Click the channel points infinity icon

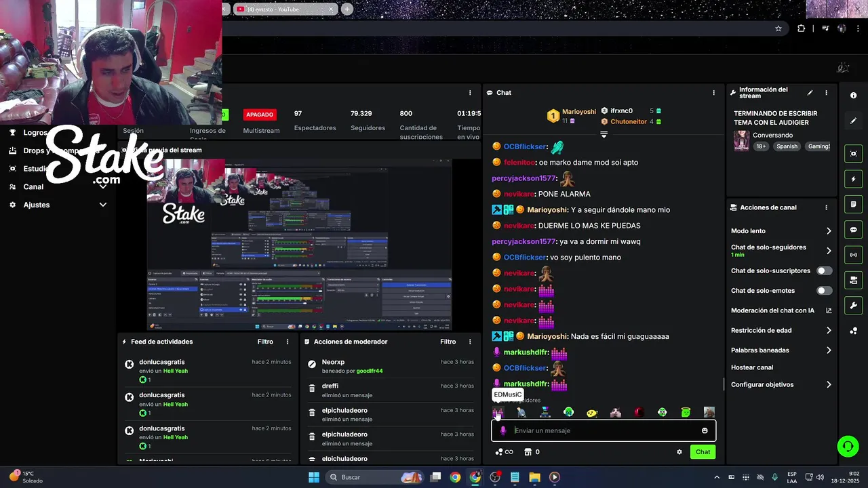tap(504, 452)
